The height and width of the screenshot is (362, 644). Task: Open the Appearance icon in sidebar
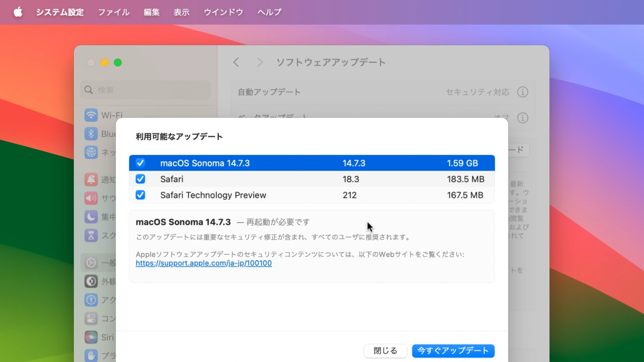(x=91, y=281)
